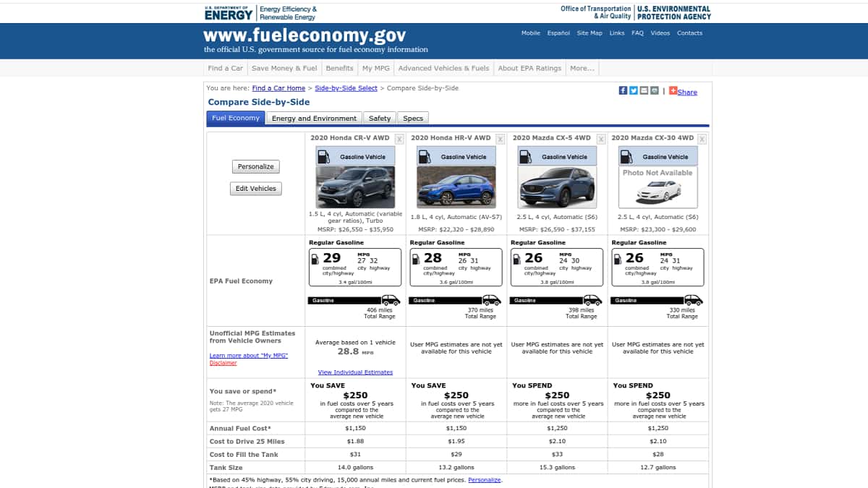This screenshot has width=868, height=488.
Task: Email this page icon
Action: click(x=644, y=90)
